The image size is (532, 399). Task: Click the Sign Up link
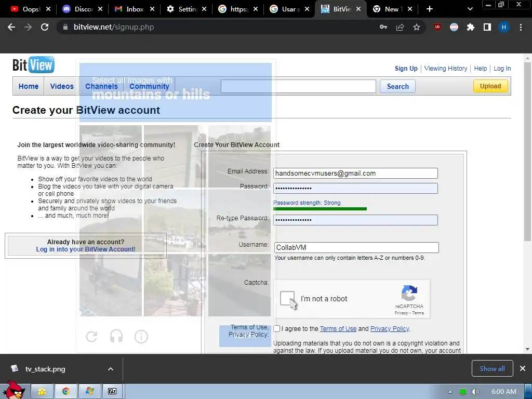[406, 69]
